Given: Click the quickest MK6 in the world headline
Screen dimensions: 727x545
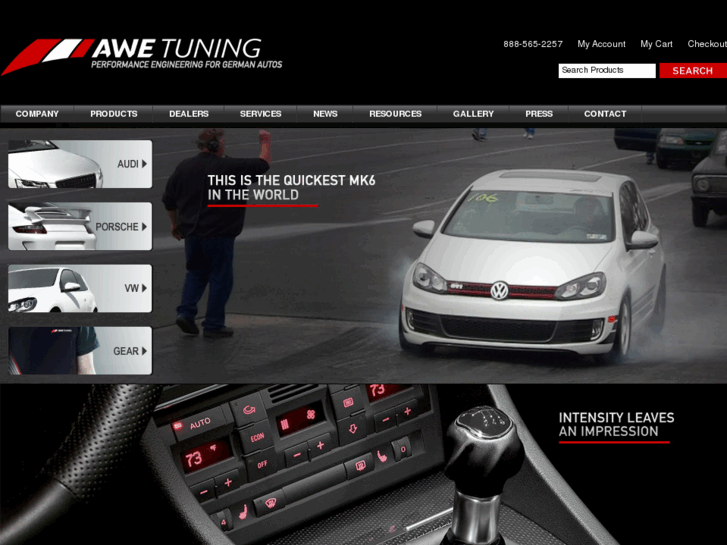Looking at the screenshot, I should tap(291, 187).
